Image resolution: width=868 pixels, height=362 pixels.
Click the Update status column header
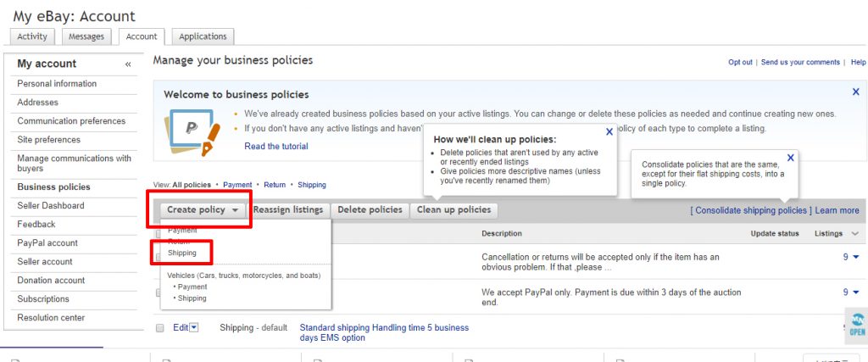click(x=775, y=234)
